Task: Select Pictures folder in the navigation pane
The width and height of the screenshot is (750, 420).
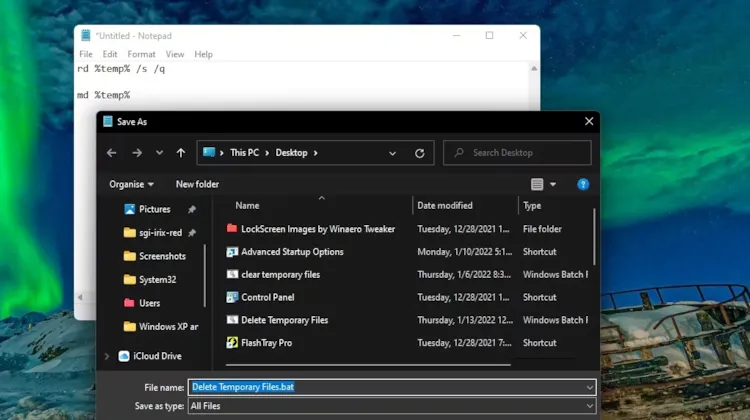Action: pos(154,209)
